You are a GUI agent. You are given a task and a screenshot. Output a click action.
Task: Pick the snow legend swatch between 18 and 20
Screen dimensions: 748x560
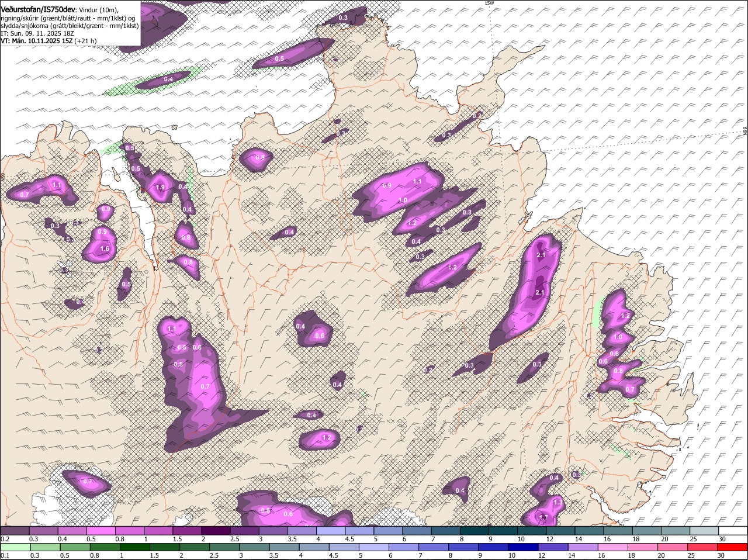[647, 530]
